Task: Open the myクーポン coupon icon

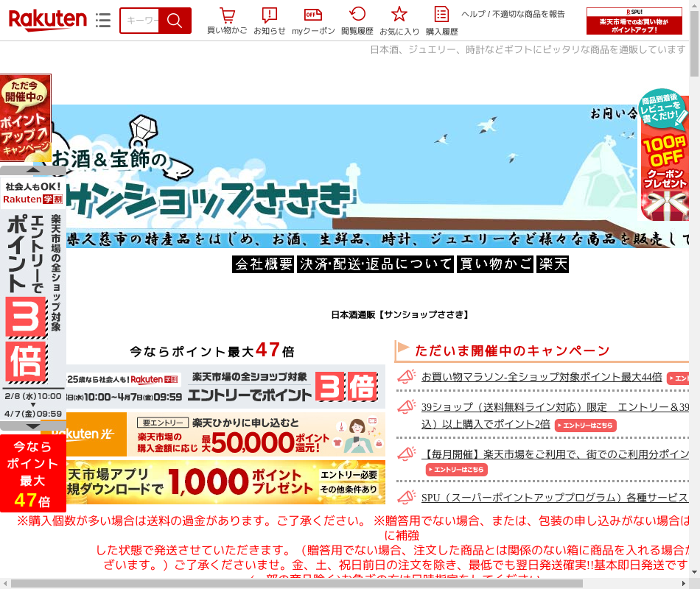Action: click(313, 21)
